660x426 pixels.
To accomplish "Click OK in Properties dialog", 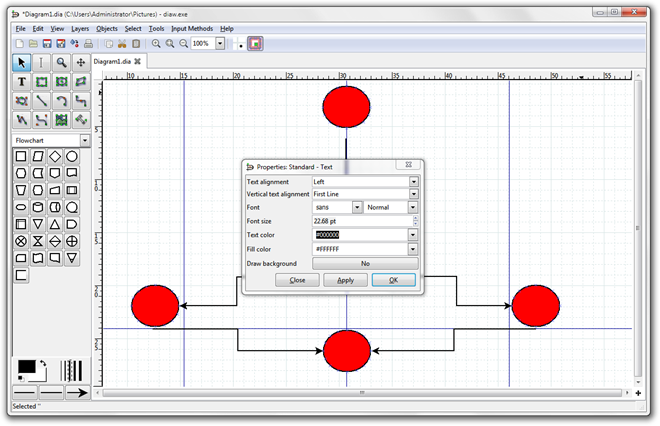I will coord(394,280).
